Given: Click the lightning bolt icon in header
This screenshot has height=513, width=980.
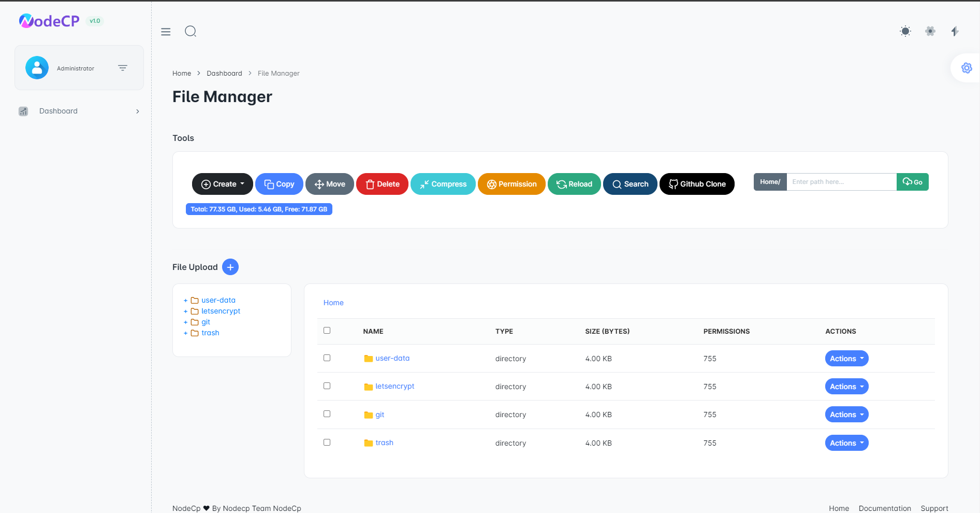Looking at the screenshot, I should [x=955, y=31].
